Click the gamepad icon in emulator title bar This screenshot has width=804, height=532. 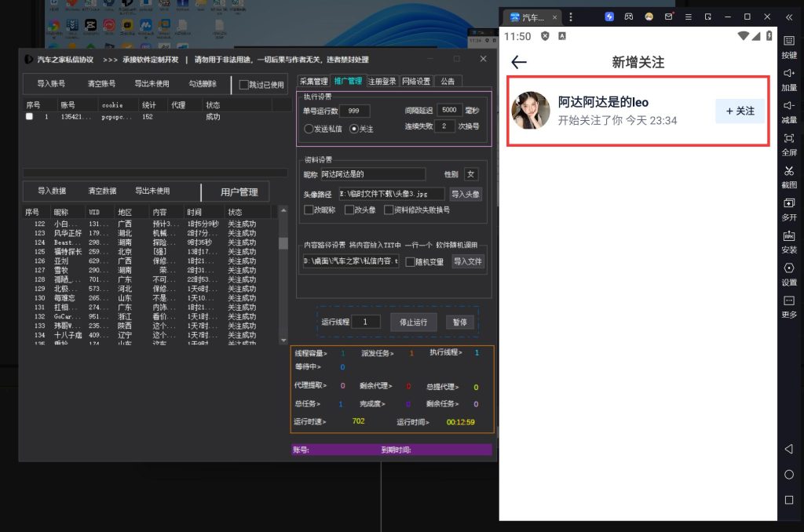point(629,16)
